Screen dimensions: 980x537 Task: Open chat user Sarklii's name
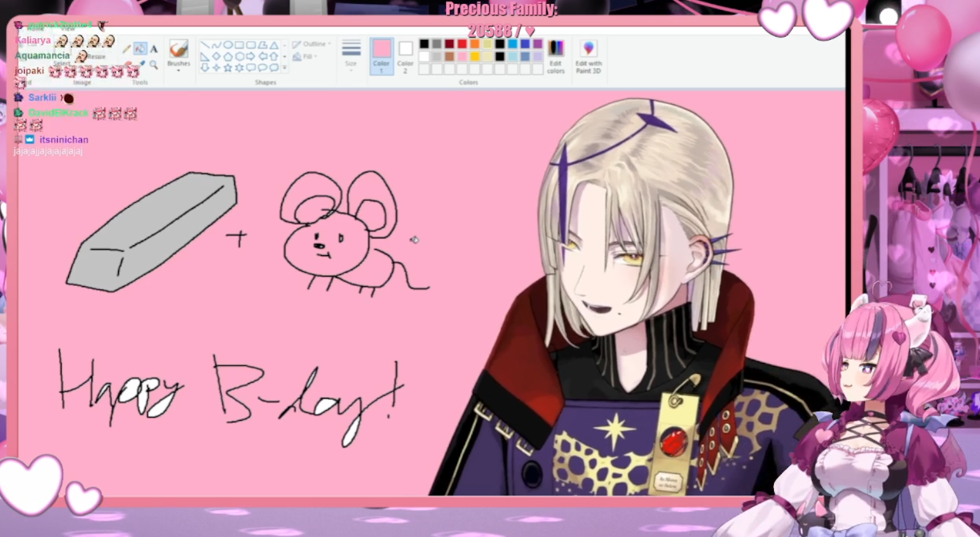tap(43, 97)
